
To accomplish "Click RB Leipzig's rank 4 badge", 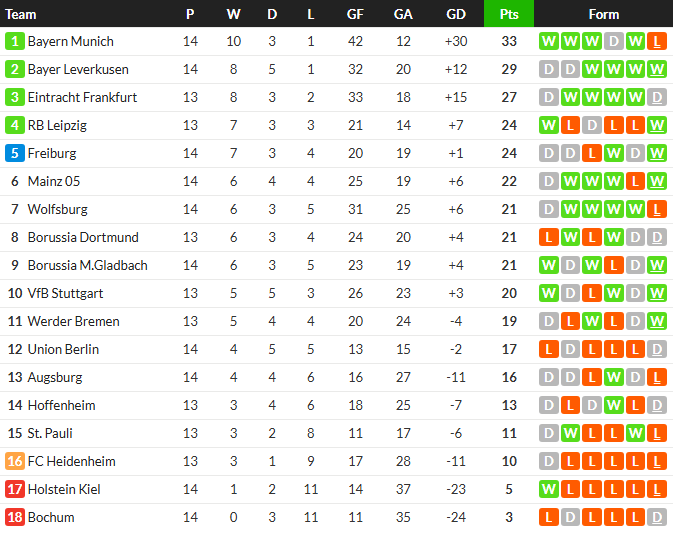I will [14, 125].
